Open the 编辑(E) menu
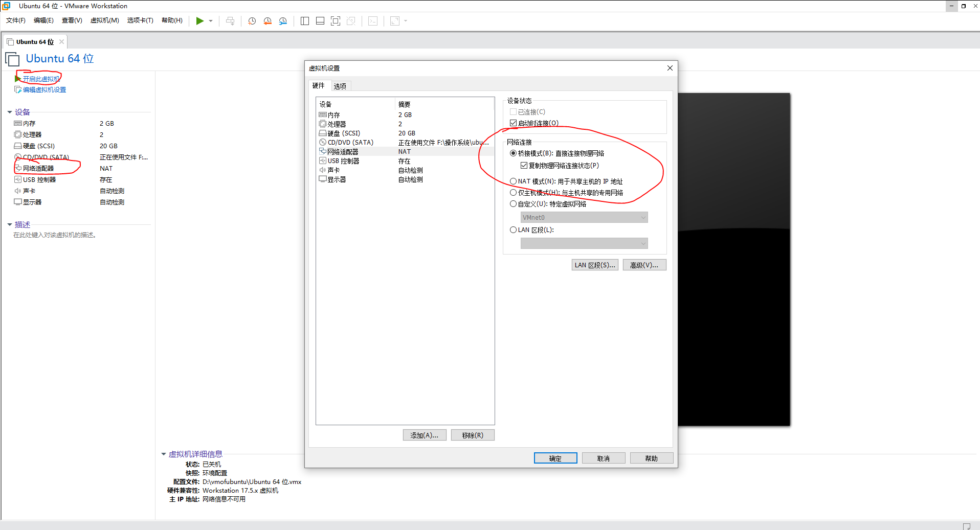 click(x=43, y=20)
